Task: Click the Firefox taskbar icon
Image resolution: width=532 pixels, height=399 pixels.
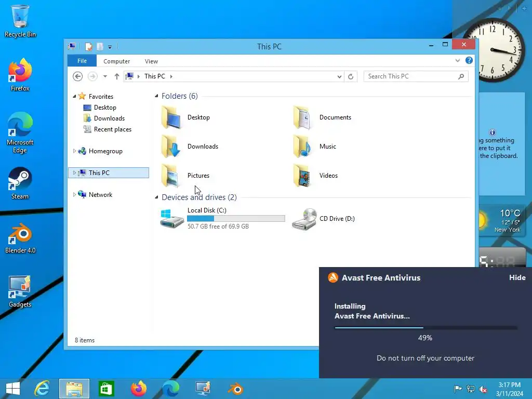Action: pyautogui.click(x=139, y=389)
